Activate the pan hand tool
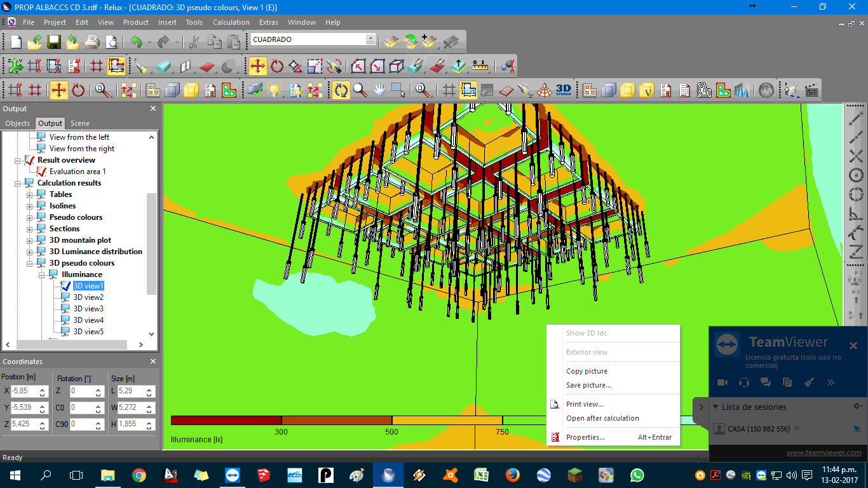This screenshot has height=488, width=868. click(x=379, y=90)
